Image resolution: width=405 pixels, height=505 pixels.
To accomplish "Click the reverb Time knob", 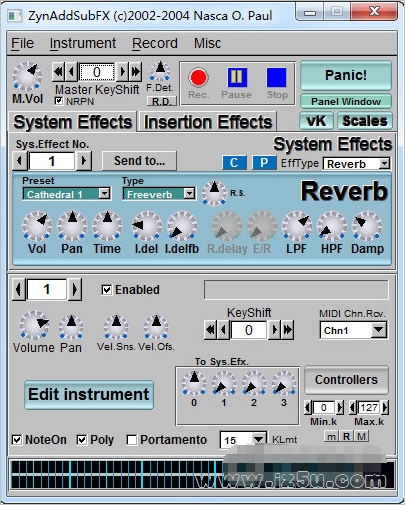I will [107, 226].
